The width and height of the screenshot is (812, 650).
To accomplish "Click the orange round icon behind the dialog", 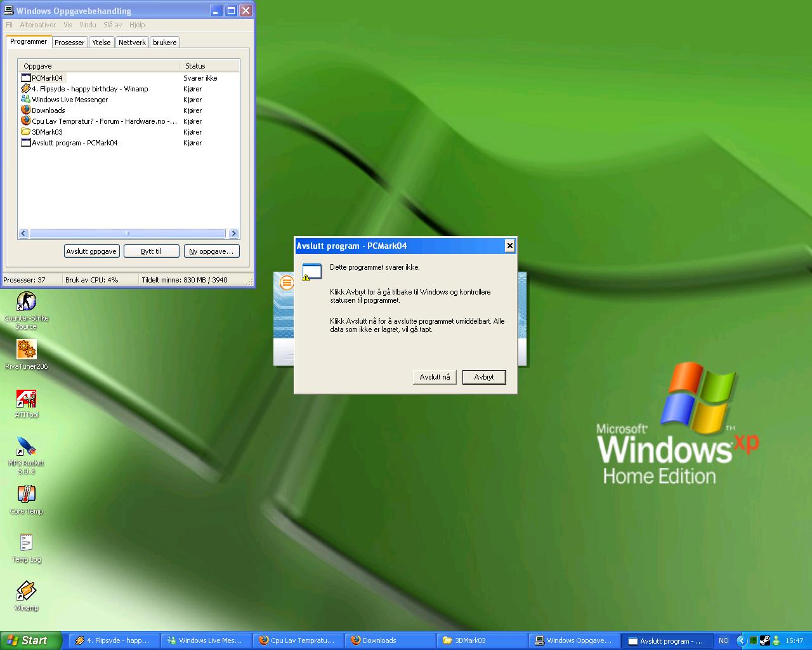I will click(287, 282).
